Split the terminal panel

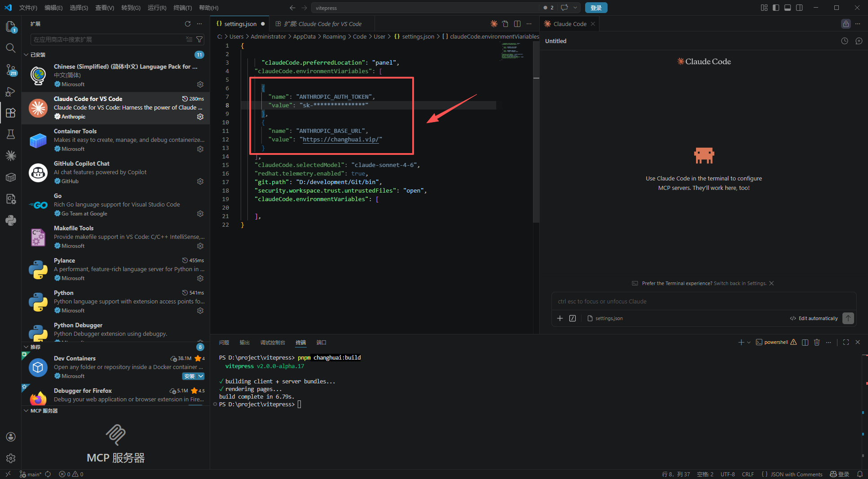(x=805, y=342)
